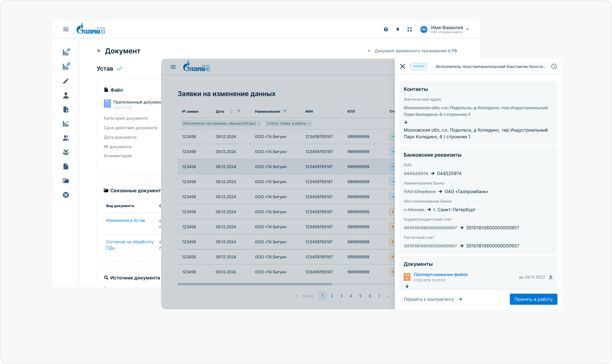This screenshot has width=612, height=364.
Task: Click second sidebar chart icon with badge
Action: [x=66, y=66]
